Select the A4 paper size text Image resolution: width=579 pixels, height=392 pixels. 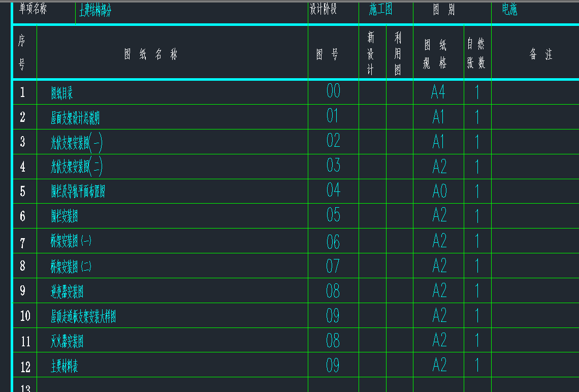coord(438,92)
